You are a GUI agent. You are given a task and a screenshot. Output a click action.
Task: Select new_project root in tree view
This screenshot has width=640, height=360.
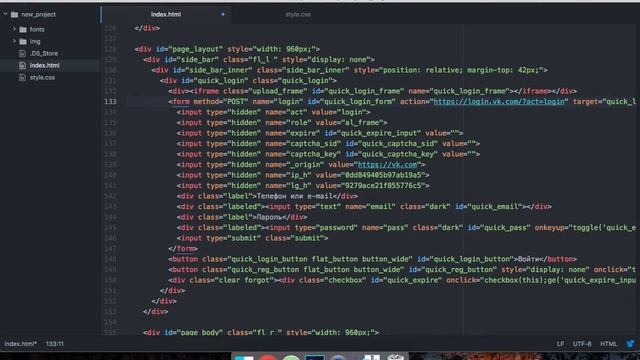click(x=38, y=14)
